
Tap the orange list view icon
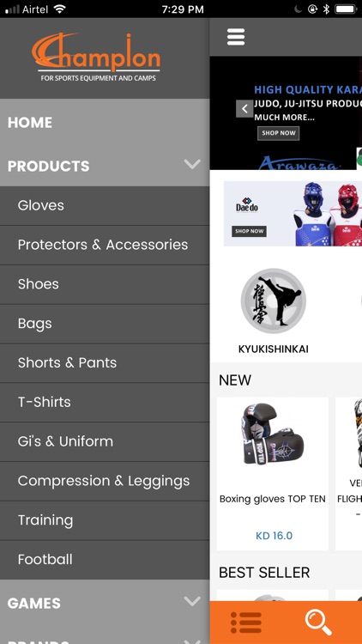pos(246,623)
